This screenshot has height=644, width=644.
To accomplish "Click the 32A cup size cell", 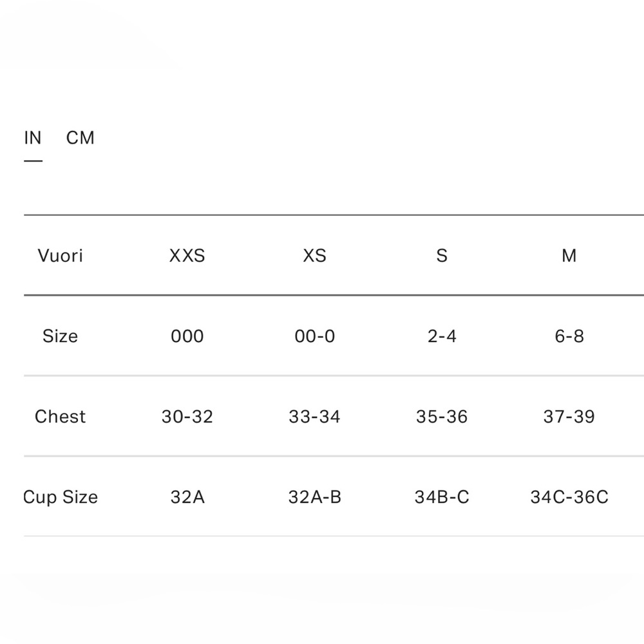I will pos(187,497).
